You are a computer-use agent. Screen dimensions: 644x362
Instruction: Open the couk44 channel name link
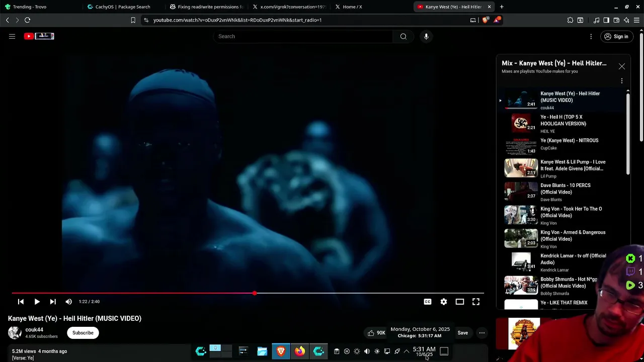[34, 330]
